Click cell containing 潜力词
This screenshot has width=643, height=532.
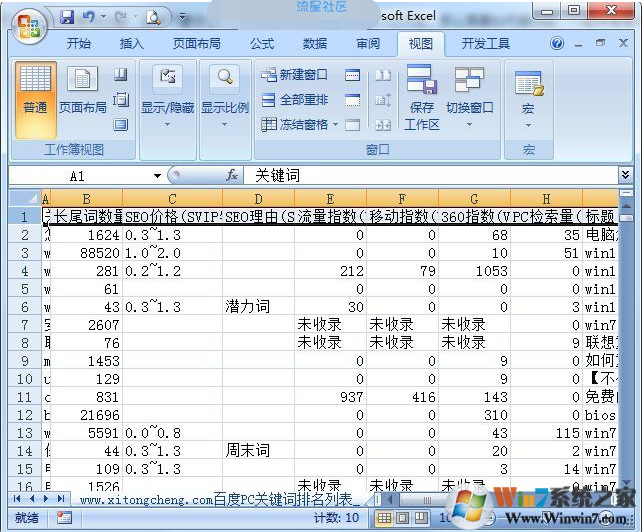click(x=258, y=307)
